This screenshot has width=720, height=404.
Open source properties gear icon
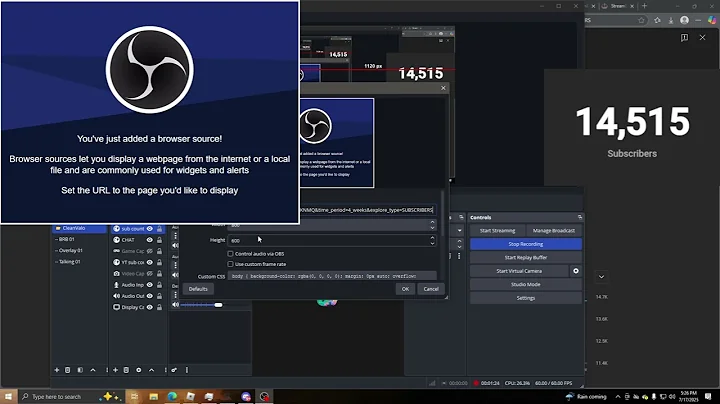(139, 370)
